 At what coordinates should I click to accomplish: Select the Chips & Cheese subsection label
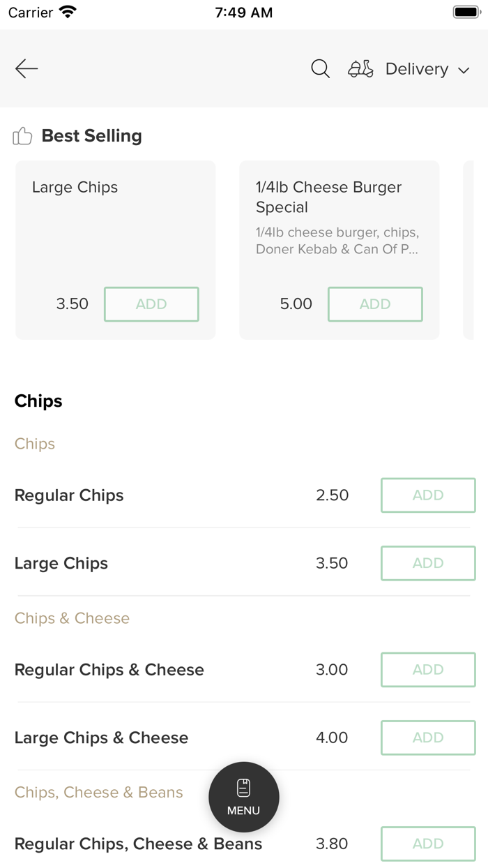tap(72, 618)
